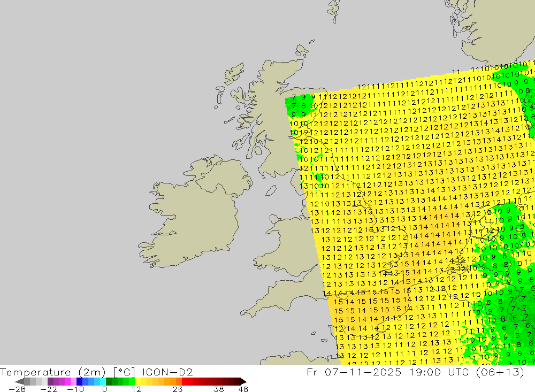Click the '26' legend scale value
Screen dimensions: 535x392
coord(178,389)
